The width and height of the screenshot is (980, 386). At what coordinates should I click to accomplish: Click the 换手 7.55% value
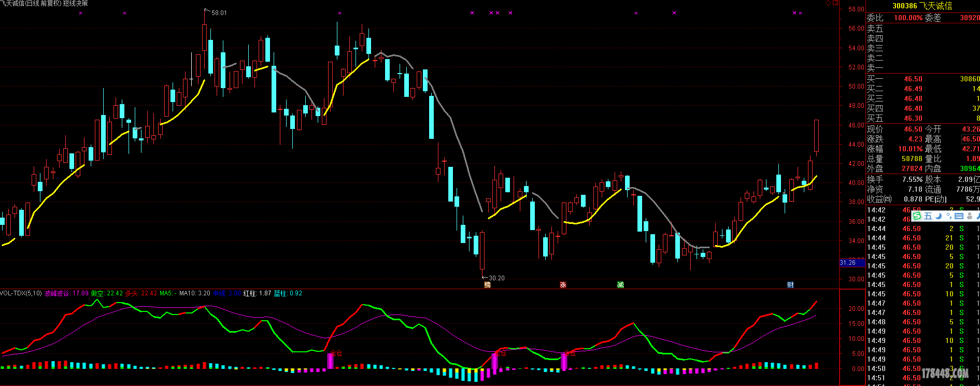click(912, 180)
